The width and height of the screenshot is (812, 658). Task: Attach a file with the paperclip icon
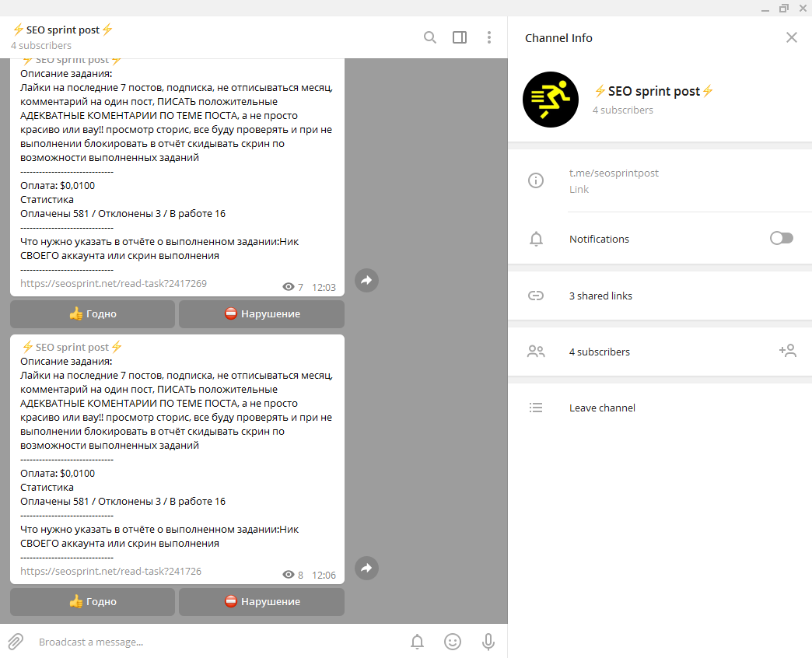(x=16, y=642)
